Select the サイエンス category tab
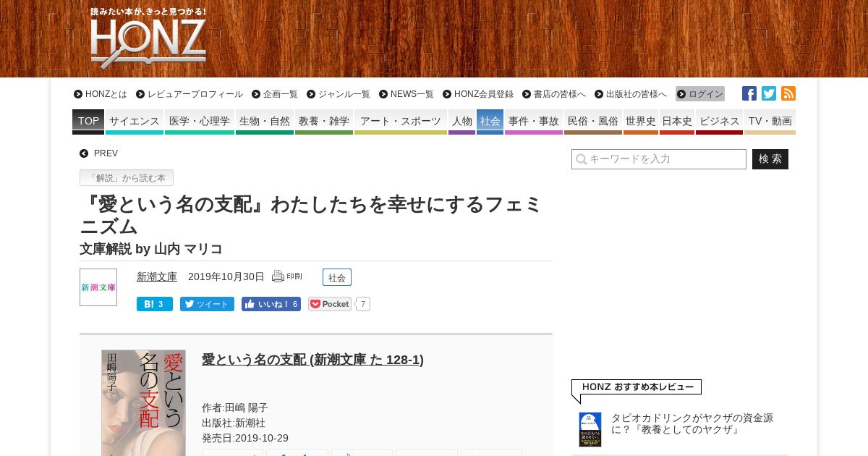868x456 pixels. point(135,122)
